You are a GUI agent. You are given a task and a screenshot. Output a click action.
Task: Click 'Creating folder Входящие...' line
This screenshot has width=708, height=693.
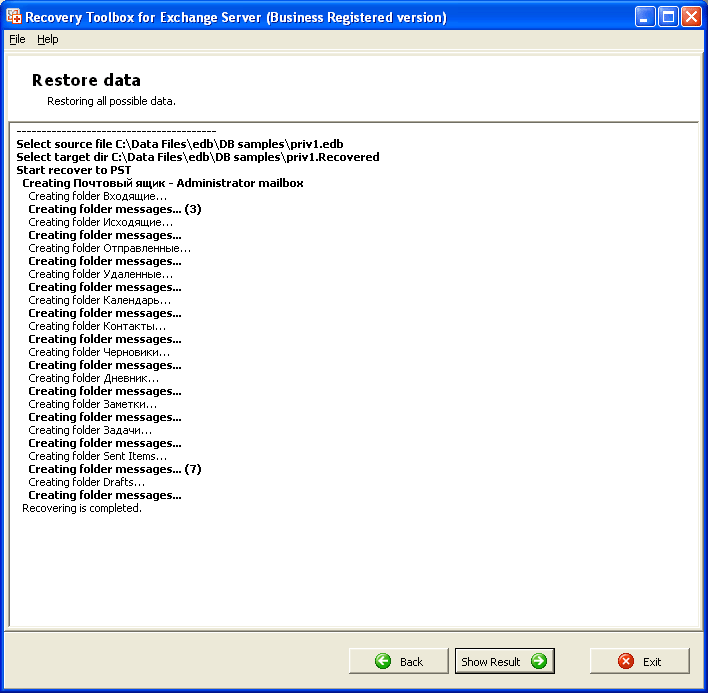click(98, 196)
